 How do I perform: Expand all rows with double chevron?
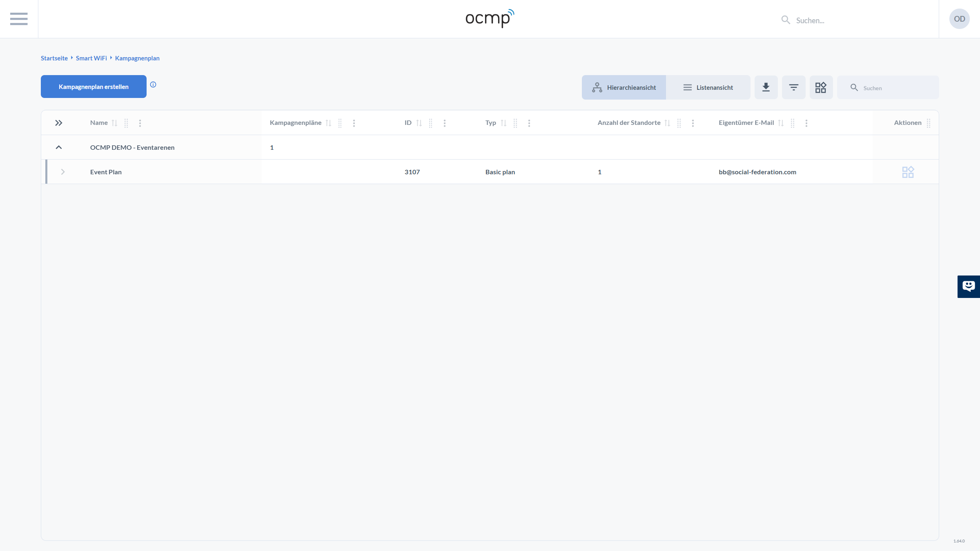59,123
